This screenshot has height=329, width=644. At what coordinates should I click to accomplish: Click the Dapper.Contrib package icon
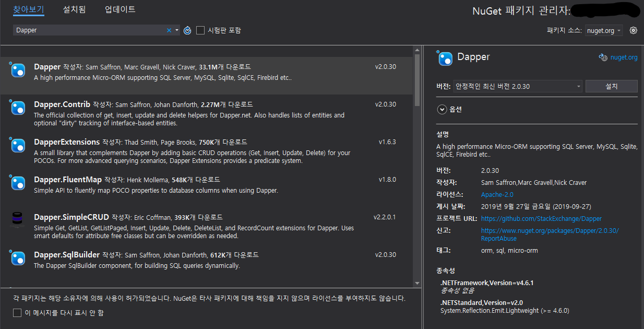[x=18, y=108]
